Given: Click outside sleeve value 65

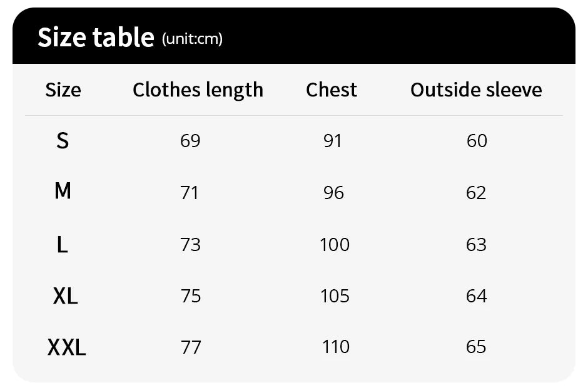Looking at the screenshot, I should (476, 346).
